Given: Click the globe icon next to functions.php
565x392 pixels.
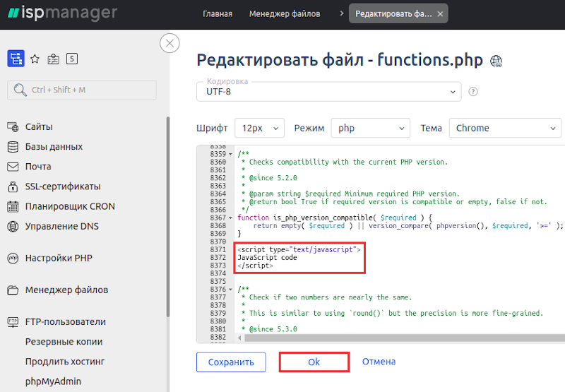Looking at the screenshot, I should (496, 61).
